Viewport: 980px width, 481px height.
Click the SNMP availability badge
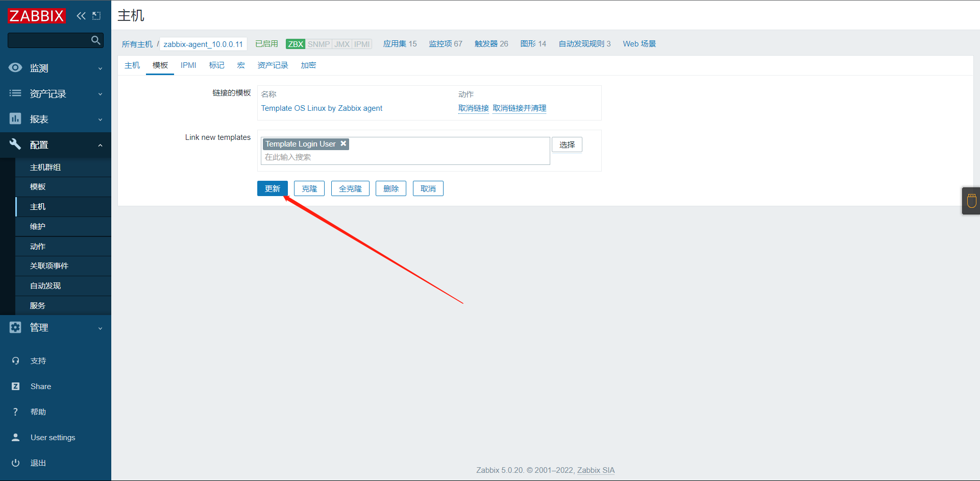(319, 44)
